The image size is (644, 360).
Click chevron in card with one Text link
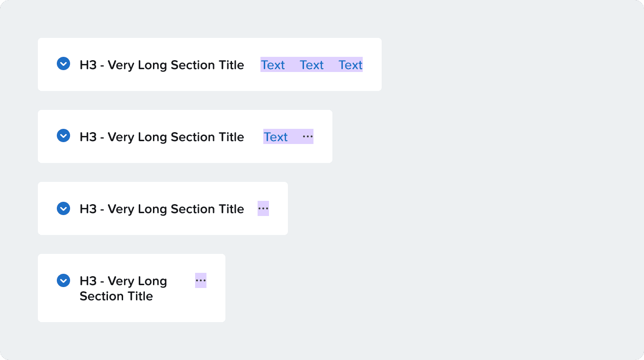pos(63,135)
